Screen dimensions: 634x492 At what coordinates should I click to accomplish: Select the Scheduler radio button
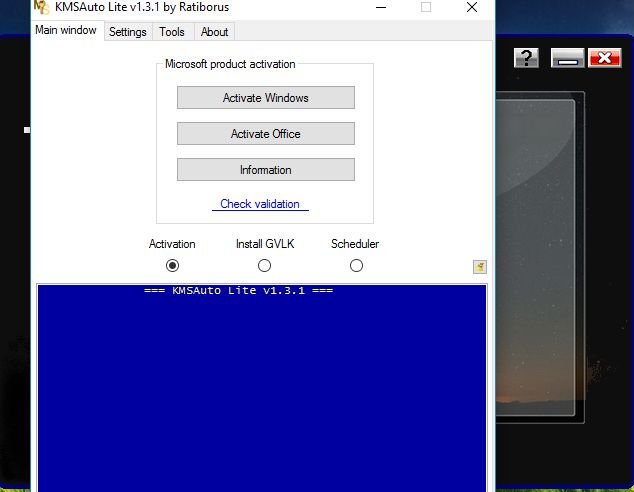click(x=356, y=266)
